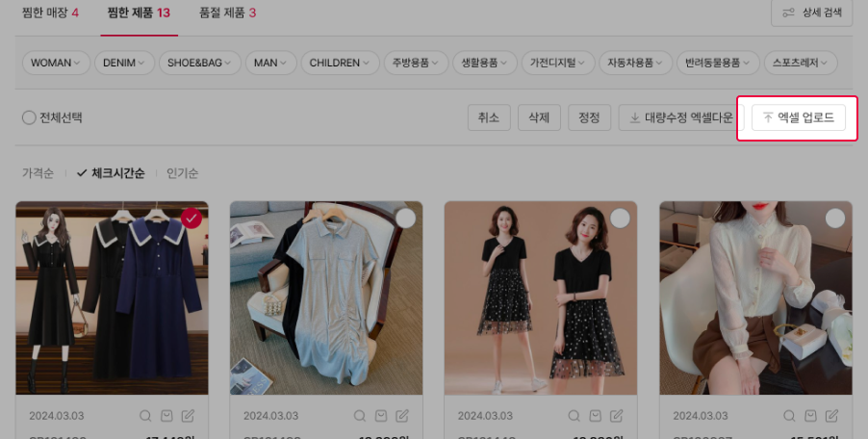Sort products by 체크시간순

point(111,173)
